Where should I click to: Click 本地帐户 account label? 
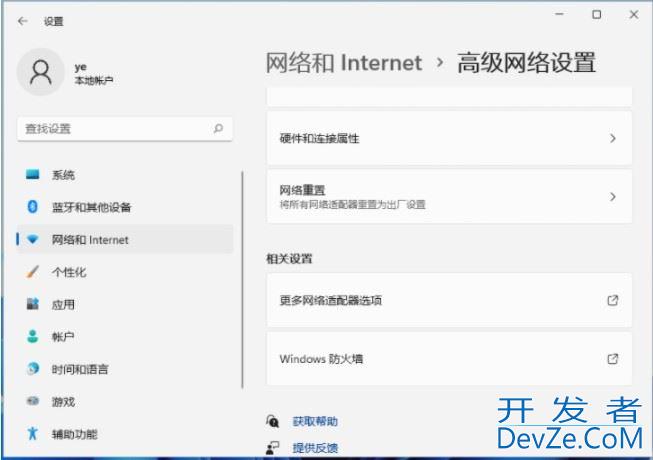point(94,80)
